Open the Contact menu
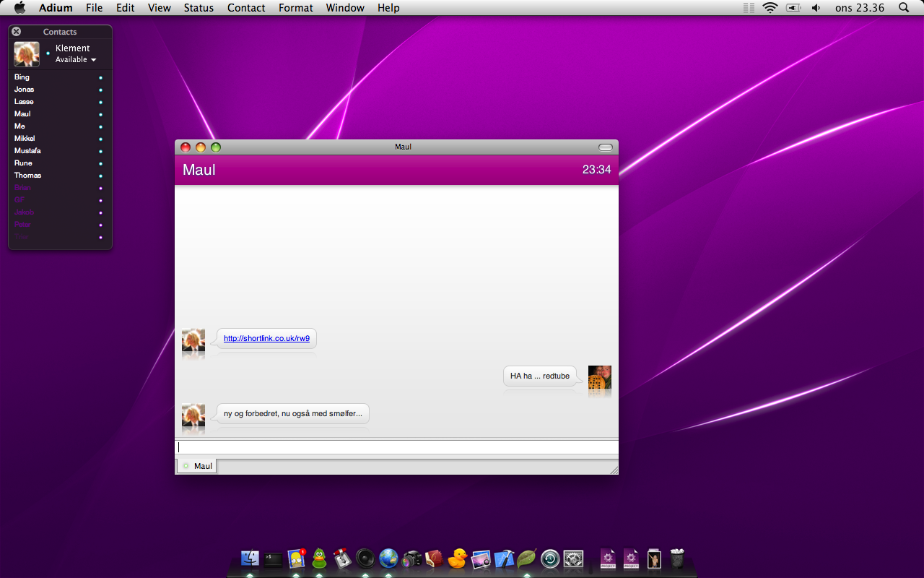 [246, 8]
